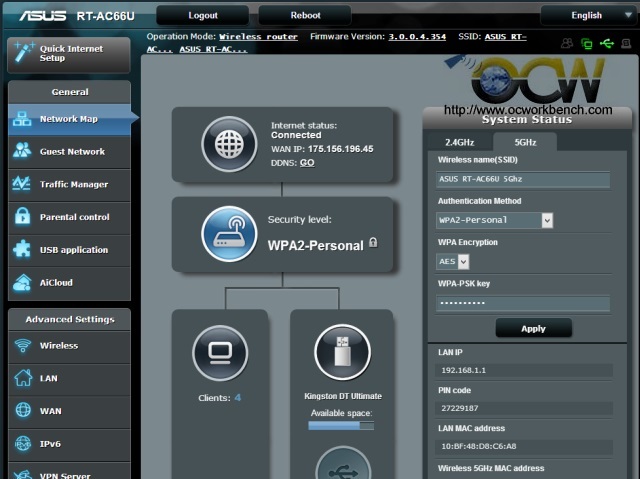Image resolution: width=640 pixels, height=479 pixels.
Task: Click the ASUS RT-AC... SSID link
Action: tap(213, 49)
